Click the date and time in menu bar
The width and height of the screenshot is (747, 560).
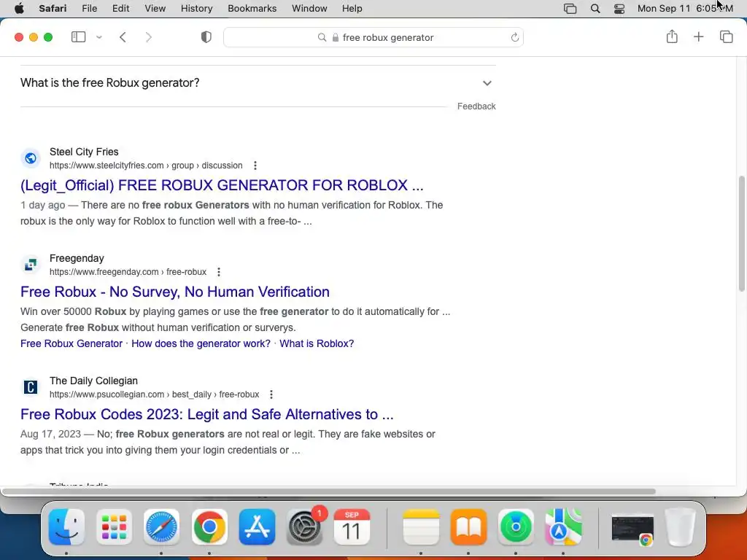pyautogui.click(x=685, y=8)
